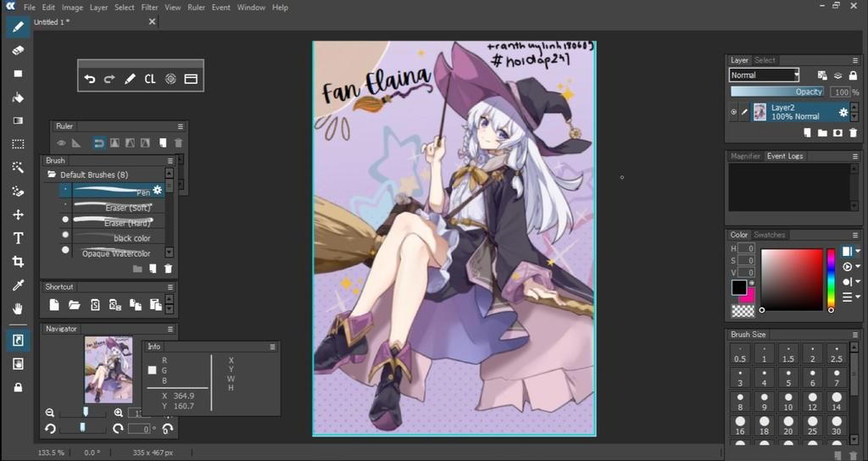Delete layer with Layer panel trash icon
The width and height of the screenshot is (868, 461).
coord(853,133)
